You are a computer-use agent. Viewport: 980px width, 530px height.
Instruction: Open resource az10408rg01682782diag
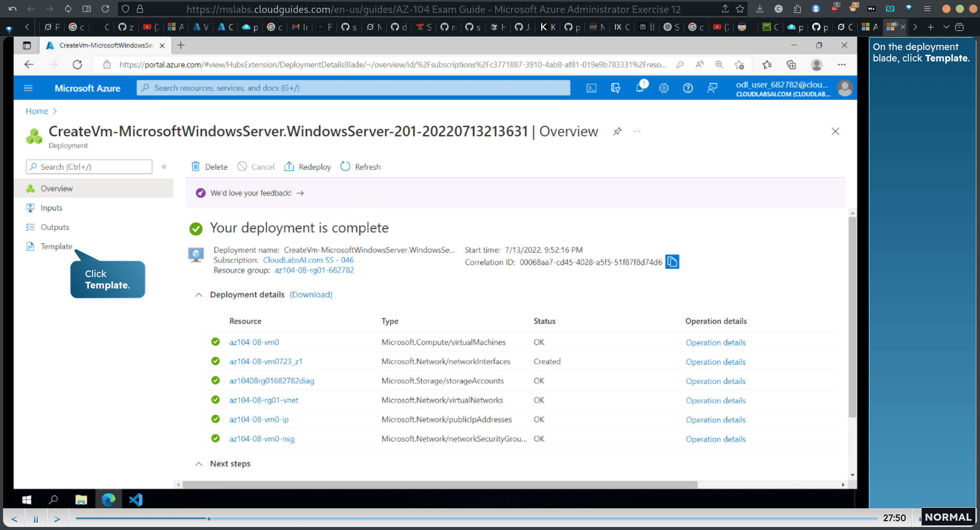272,381
